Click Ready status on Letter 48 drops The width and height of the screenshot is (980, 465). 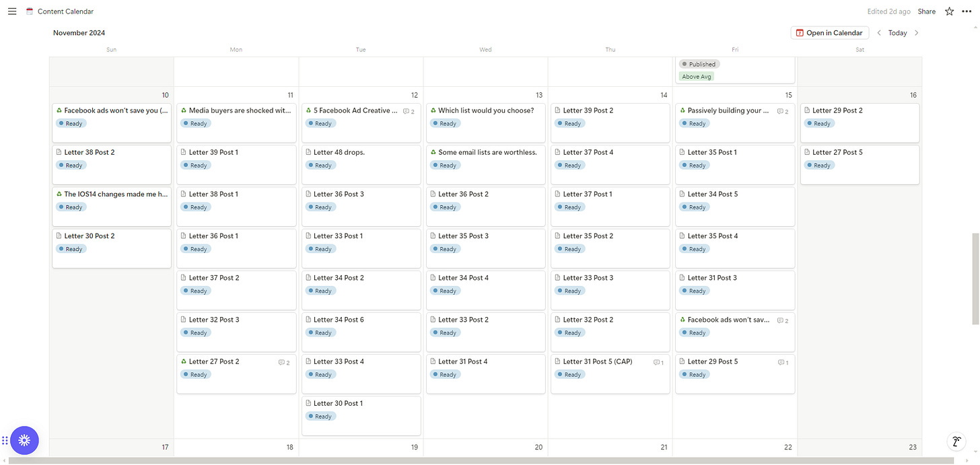(319, 165)
